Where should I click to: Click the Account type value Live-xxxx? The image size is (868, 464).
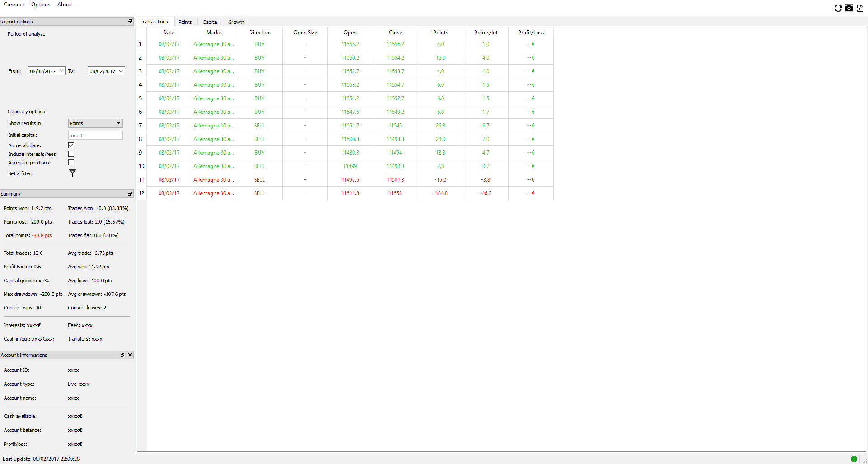pos(79,384)
